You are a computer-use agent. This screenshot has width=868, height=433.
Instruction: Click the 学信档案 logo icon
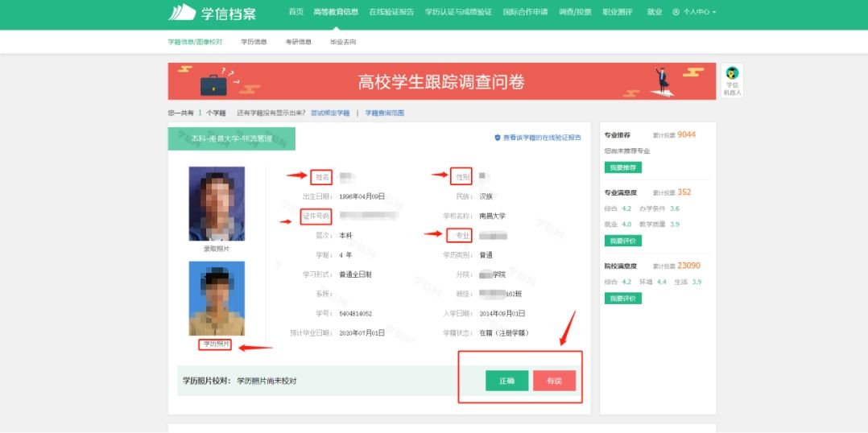182,12
